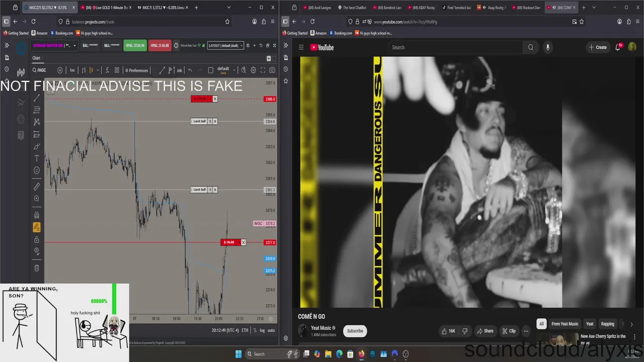Select the Rapping filter chip
The height and width of the screenshot is (362, 644).
tap(608, 324)
